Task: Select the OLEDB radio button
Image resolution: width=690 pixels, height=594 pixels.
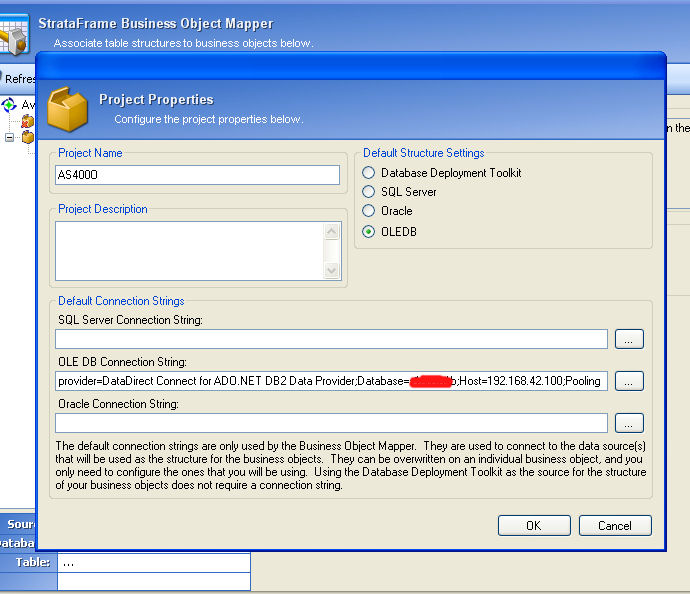Action: [369, 231]
